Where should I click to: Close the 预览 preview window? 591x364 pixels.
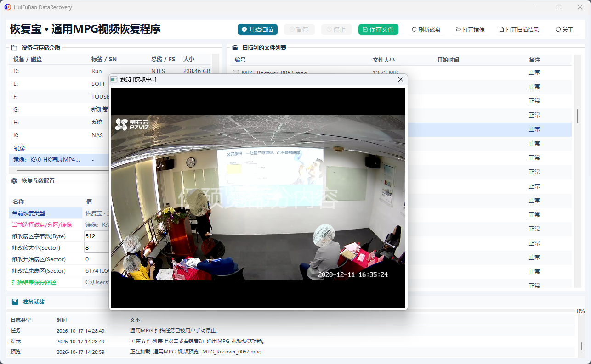(x=400, y=79)
